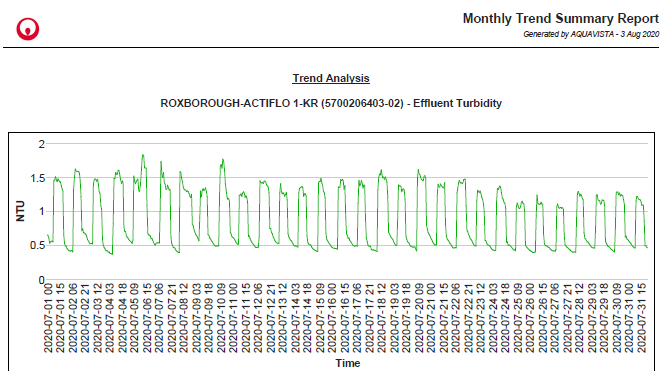This screenshot has width=665, height=371.
Task: Click x-axis label '2020-07-29 03'
Action: pos(592,318)
